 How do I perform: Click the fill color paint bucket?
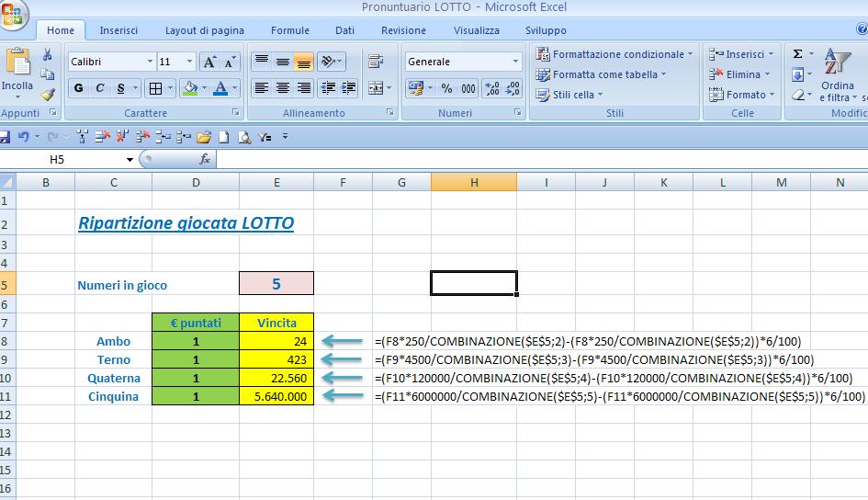click(190, 88)
